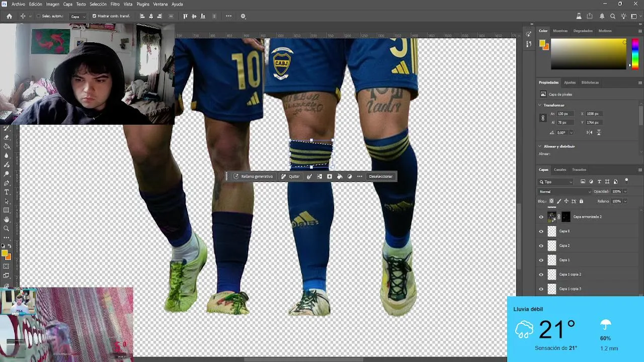This screenshot has height=362, width=644.
Task: Click Relleno generativo button
Action: coord(253,176)
